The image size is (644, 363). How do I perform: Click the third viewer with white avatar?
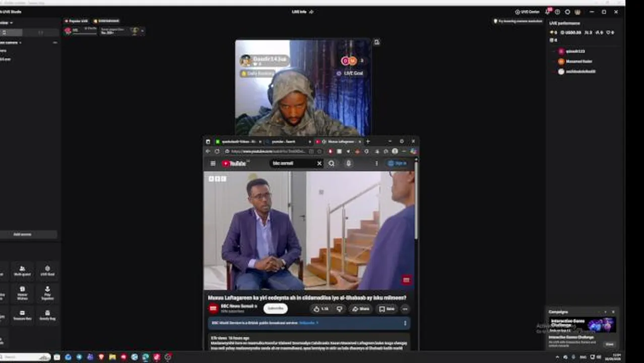tap(576, 72)
